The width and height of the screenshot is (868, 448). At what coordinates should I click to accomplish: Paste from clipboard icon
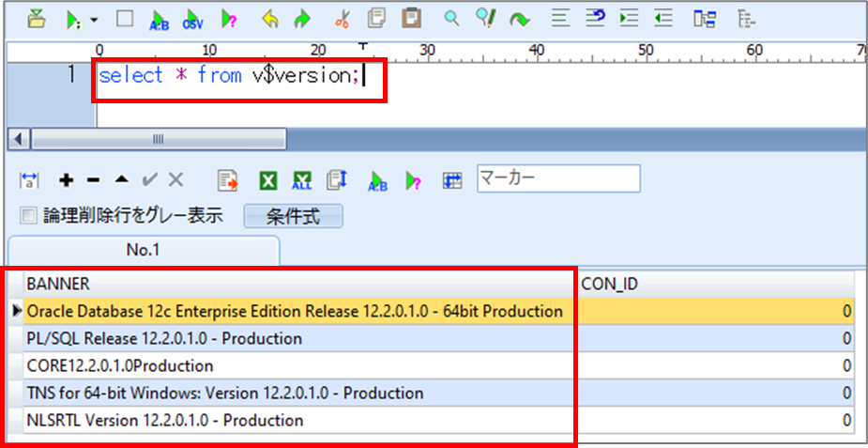(410, 20)
